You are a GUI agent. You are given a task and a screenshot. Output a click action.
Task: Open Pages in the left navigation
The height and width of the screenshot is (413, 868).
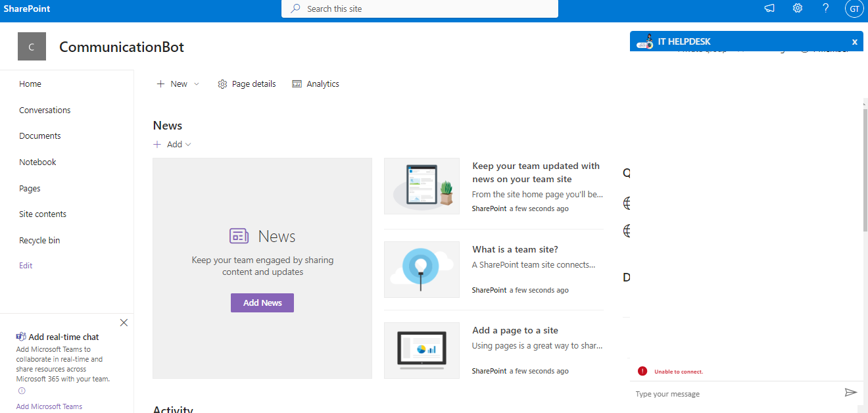tap(30, 188)
